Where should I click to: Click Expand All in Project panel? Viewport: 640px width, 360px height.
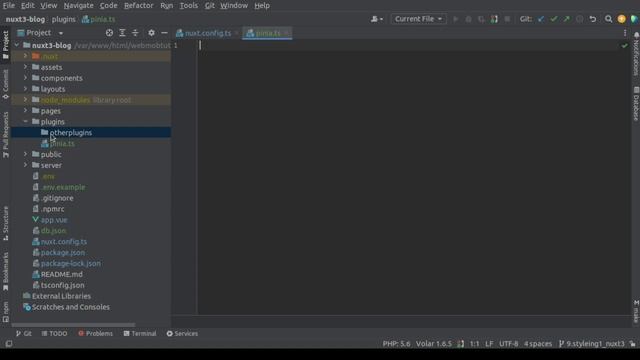pyautogui.click(x=122, y=33)
